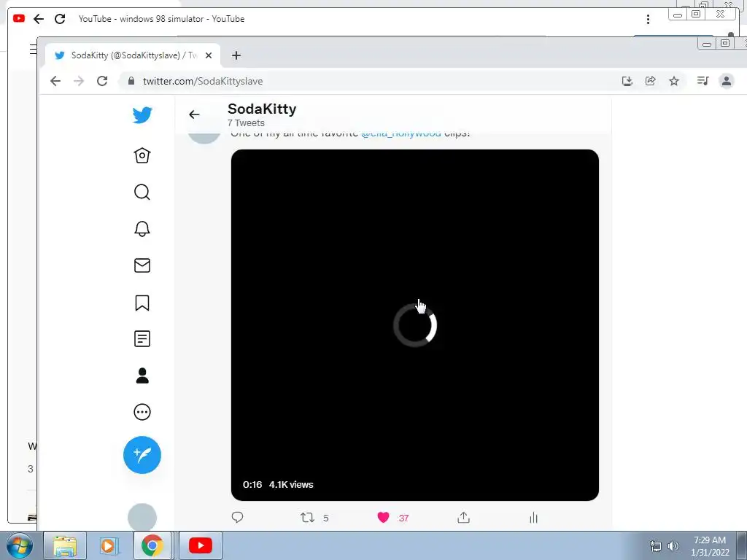The image size is (747, 560).
Task: Open More options in Twitter sidebar
Action: point(142,412)
